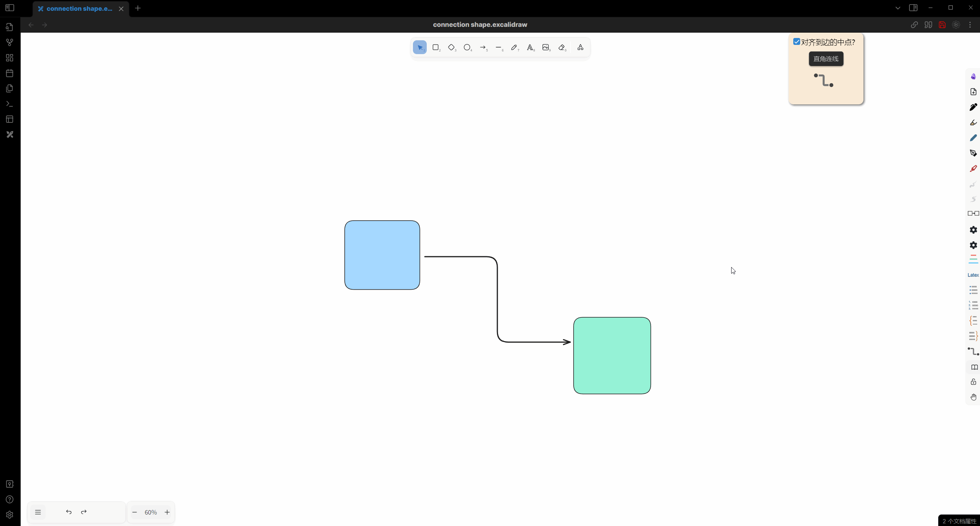Select the freedraw Pencil tool
Image resolution: width=980 pixels, height=526 pixels.
pos(514,48)
